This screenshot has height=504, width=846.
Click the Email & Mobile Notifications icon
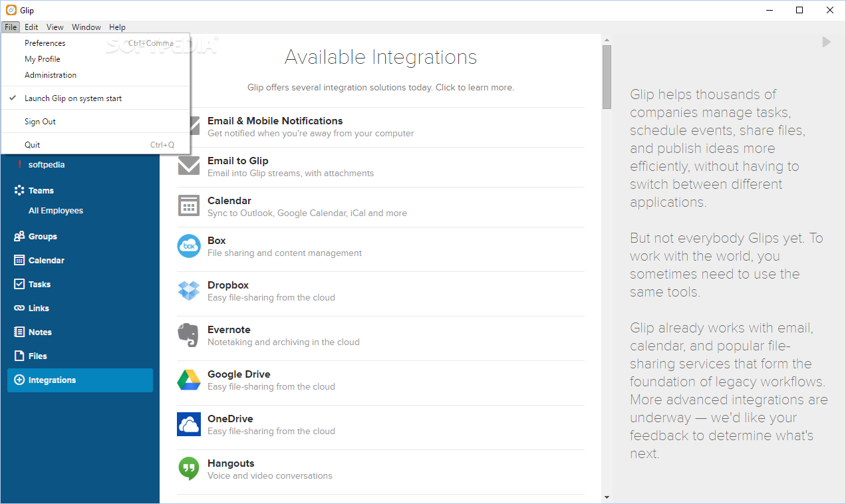(x=195, y=126)
